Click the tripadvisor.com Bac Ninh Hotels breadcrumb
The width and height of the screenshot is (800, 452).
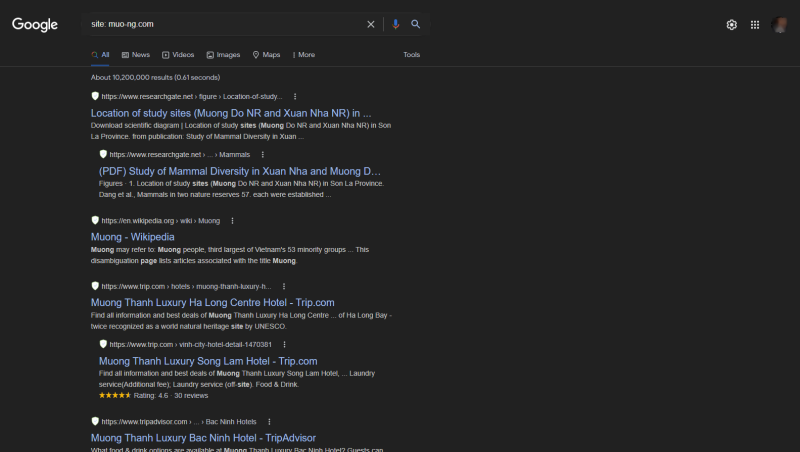pos(179,422)
